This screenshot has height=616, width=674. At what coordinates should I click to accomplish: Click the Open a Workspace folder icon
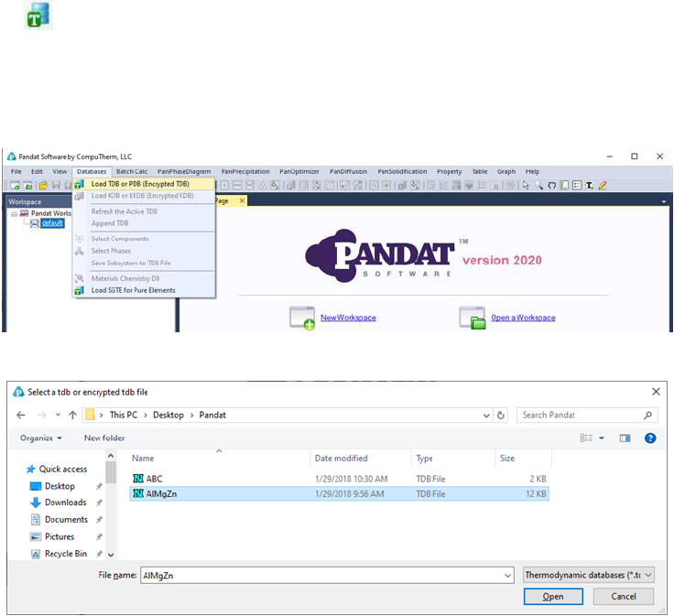point(473,318)
